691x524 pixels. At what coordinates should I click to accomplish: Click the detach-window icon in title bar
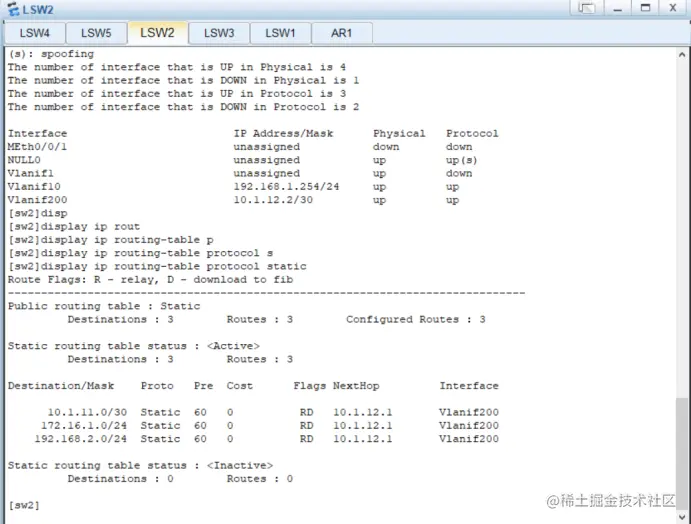[x=586, y=8]
